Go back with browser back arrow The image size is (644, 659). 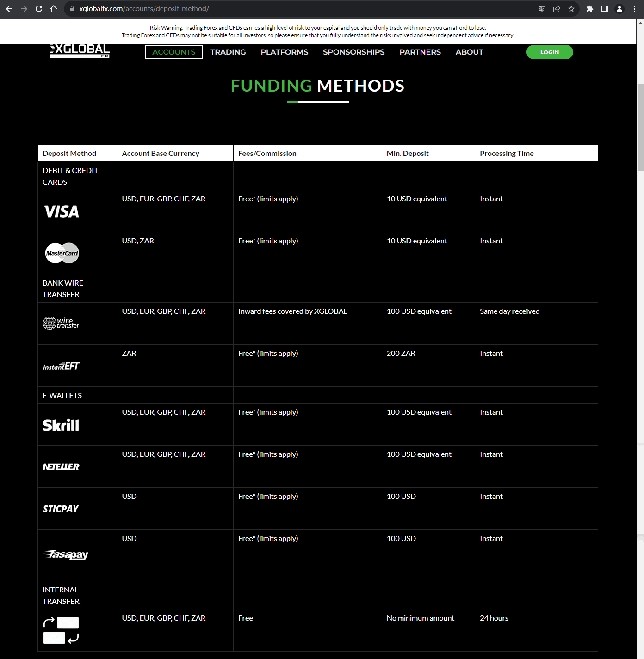(x=9, y=9)
